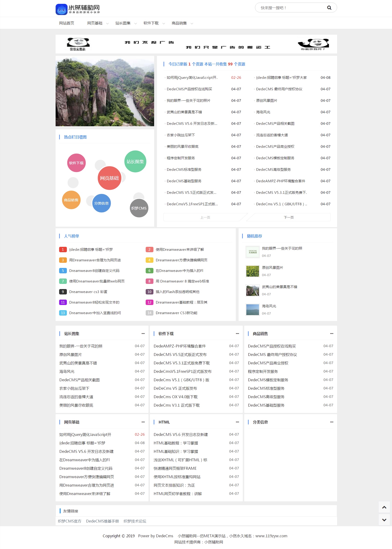Click rank badge 2 in 人气榜单

coord(149,249)
